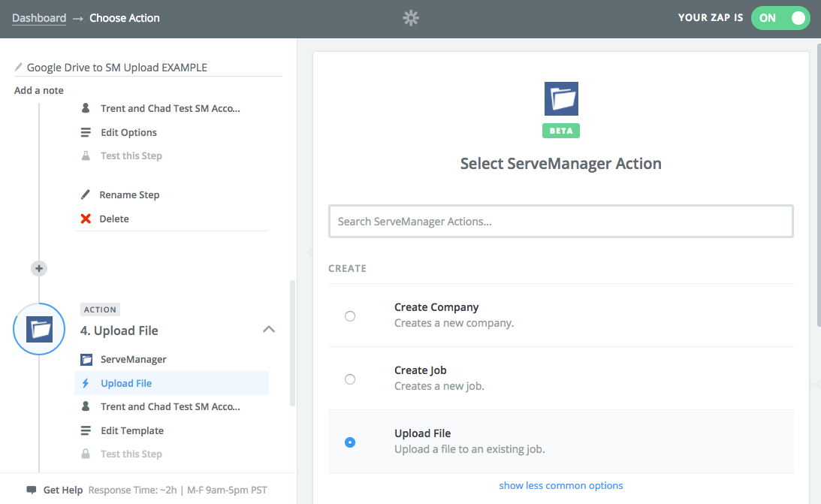This screenshot has height=504, width=821.
Task: Open upper Trent and Chad Test SM account item
Action: pos(171,108)
